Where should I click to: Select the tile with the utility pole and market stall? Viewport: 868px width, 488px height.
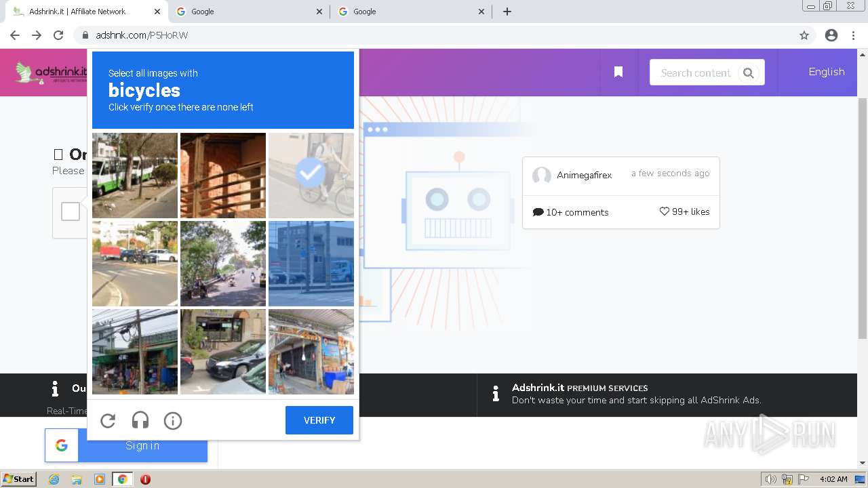tap(135, 352)
